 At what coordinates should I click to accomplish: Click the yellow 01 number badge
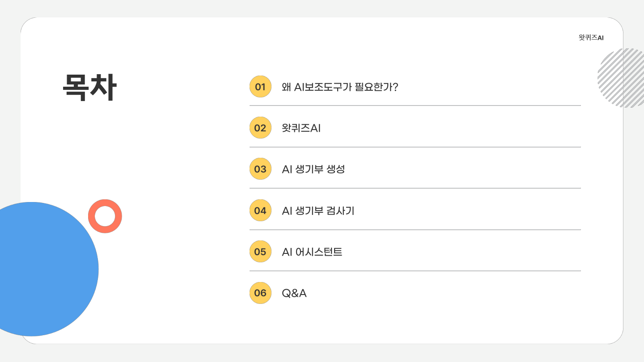(260, 87)
